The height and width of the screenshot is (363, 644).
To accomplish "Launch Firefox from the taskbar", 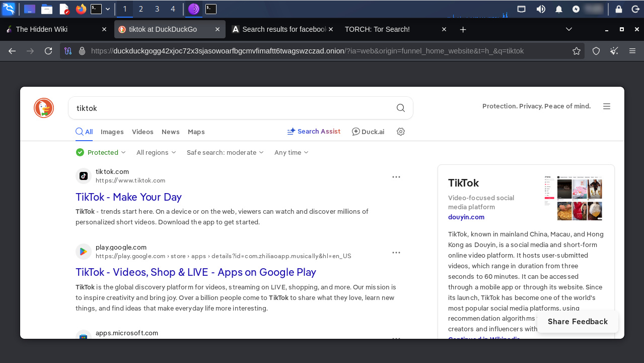I will point(81,9).
